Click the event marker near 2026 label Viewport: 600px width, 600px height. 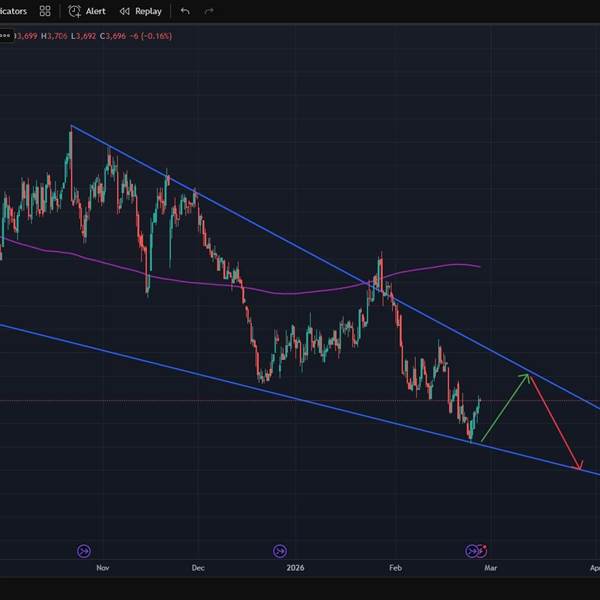click(x=279, y=550)
